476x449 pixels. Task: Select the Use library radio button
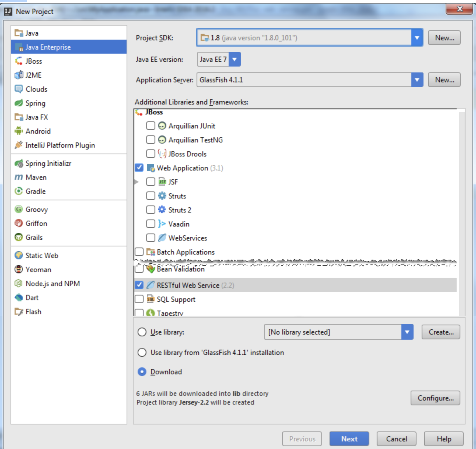[142, 332]
